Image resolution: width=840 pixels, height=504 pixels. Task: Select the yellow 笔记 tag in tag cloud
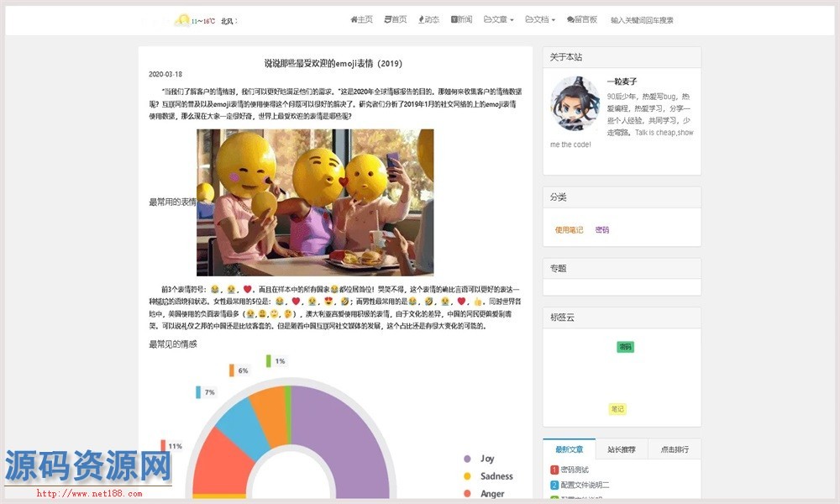[617, 409]
